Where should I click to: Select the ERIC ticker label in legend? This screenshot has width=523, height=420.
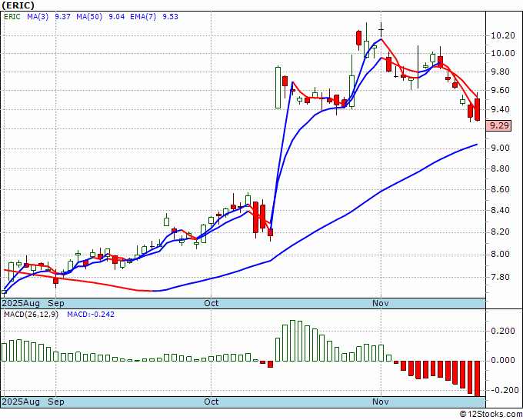12,17
